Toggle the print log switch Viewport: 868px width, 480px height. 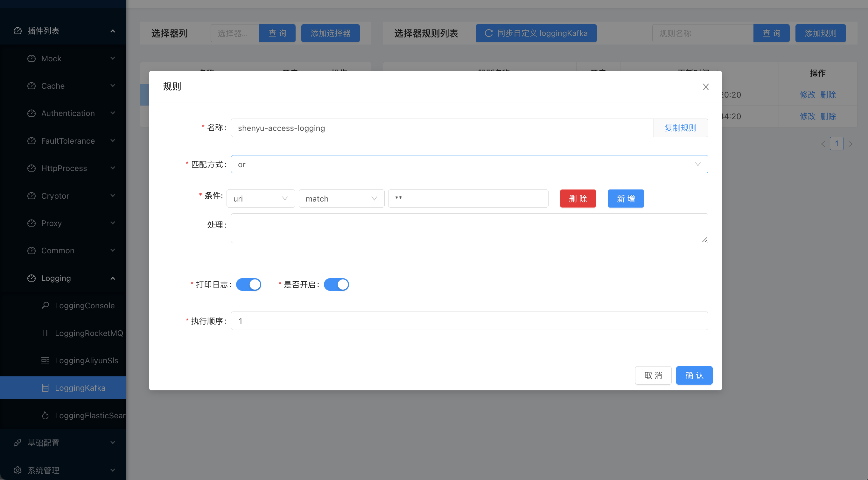(x=248, y=285)
